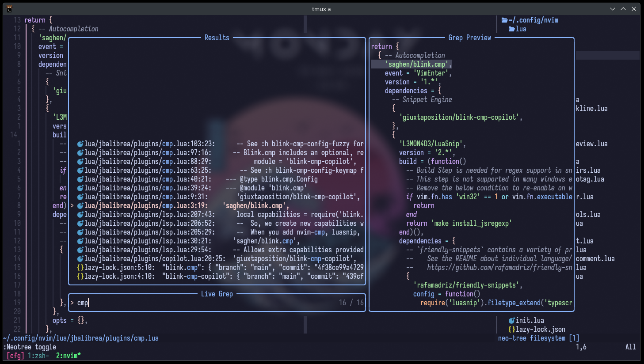Minimize the tmux terminal window
644x364 pixels.
pos(613,9)
